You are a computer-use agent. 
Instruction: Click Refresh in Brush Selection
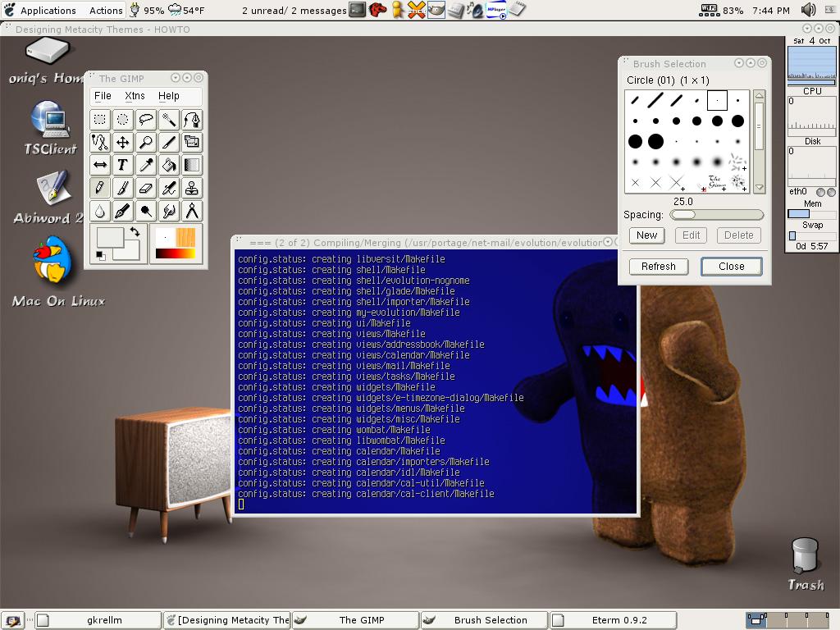(x=659, y=267)
